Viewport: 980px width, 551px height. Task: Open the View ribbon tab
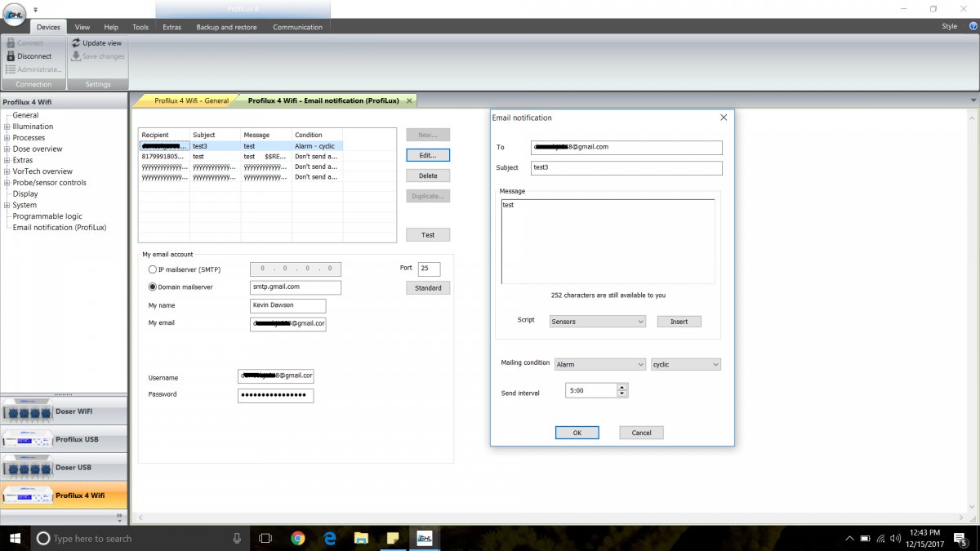pos(82,27)
